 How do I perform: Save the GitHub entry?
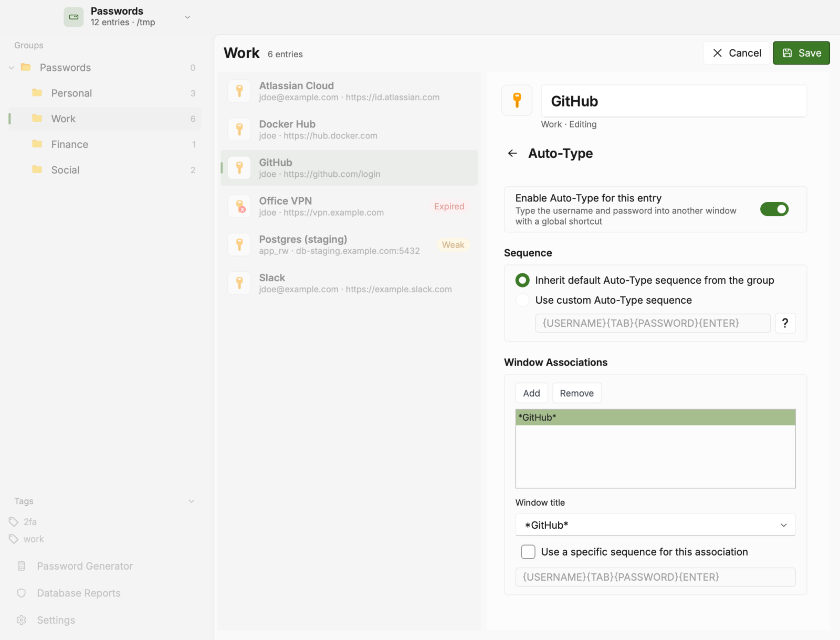coord(801,53)
